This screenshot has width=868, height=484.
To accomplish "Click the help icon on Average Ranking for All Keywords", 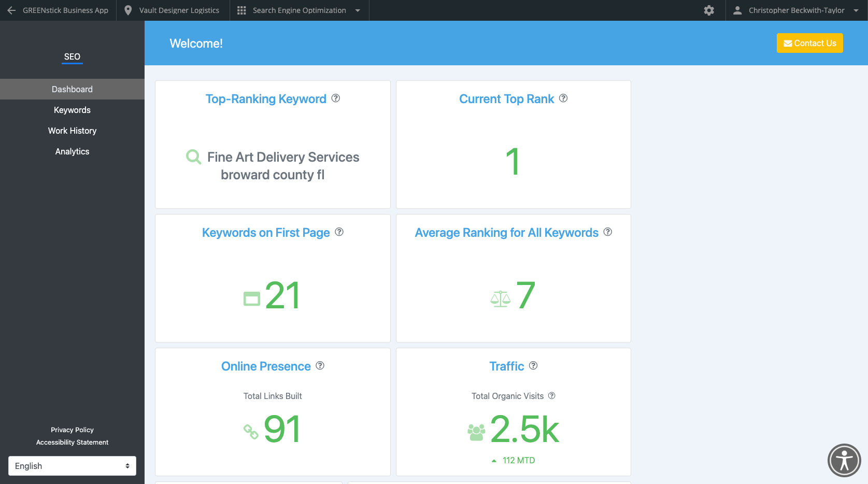I will [x=607, y=232].
